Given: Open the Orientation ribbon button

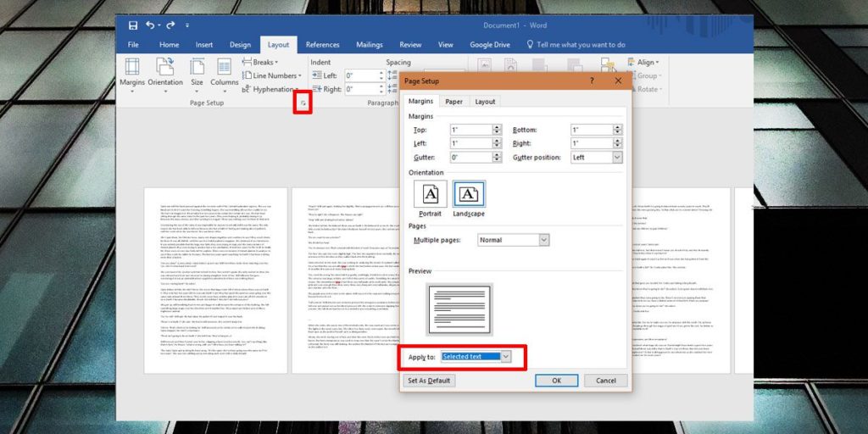Looking at the screenshot, I should click(165, 72).
